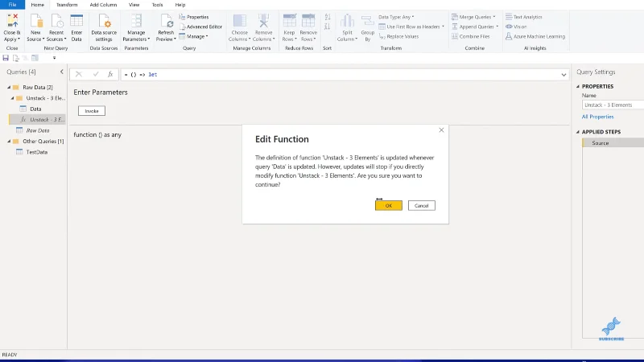
Task: Confirm Edit Function dialog with OK
Action: pos(389,206)
